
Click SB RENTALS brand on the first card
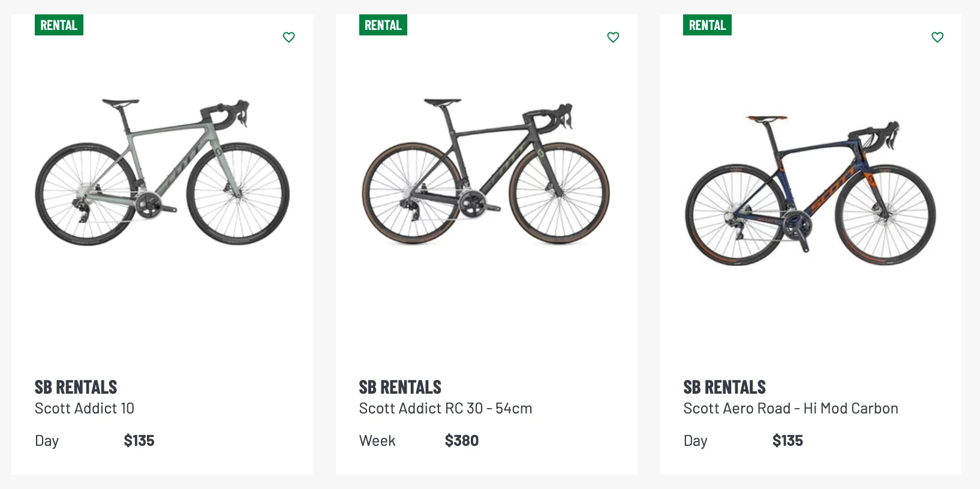(76, 387)
